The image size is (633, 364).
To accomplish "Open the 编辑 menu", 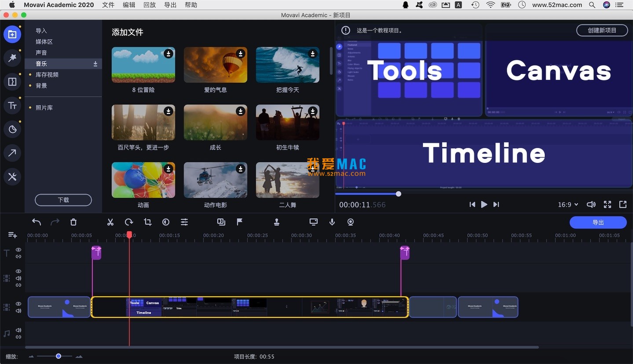I will [129, 5].
